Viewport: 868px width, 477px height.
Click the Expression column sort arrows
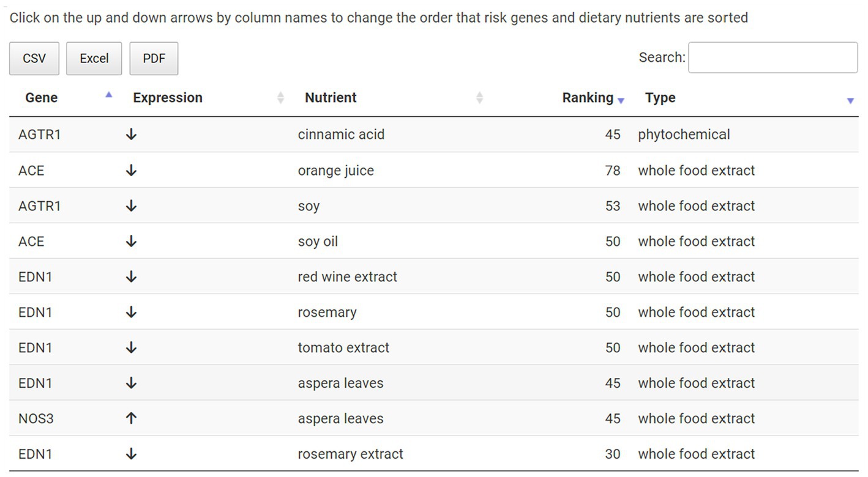(x=281, y=98)
